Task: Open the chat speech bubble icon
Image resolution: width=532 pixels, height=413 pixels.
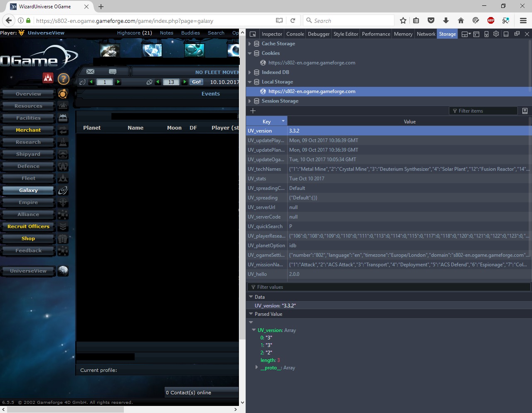Action: (113, 71)
